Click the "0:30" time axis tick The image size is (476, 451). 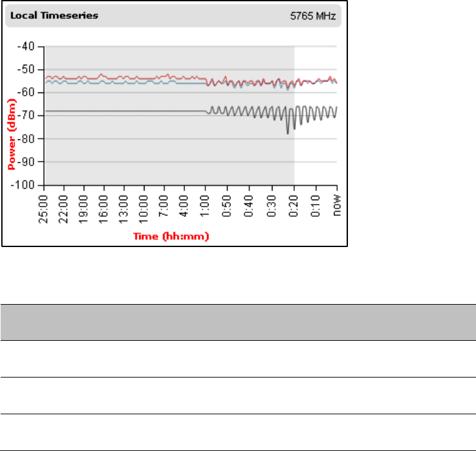(x=271, y=206)
